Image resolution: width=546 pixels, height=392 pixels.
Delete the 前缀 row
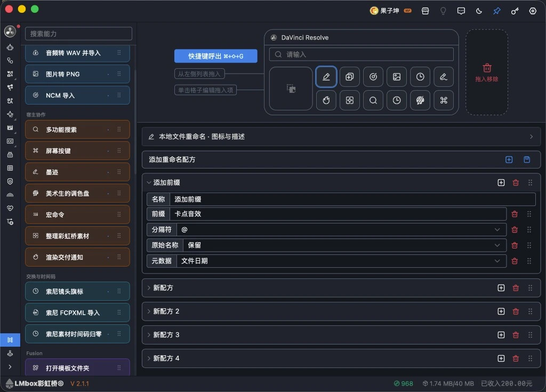pos(515,214)
